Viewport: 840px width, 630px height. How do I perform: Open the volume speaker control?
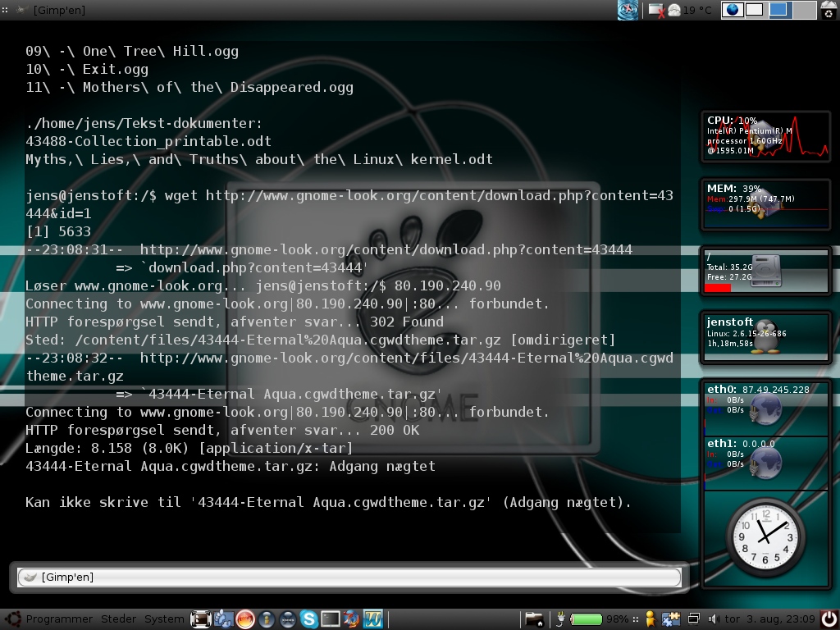coord(714,619)
